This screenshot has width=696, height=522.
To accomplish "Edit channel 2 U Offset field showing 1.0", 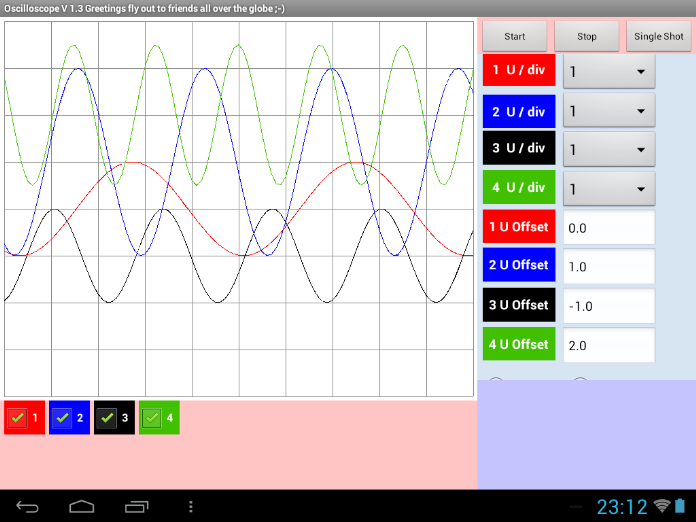I will pyautogui.click(x=609, y=266).
